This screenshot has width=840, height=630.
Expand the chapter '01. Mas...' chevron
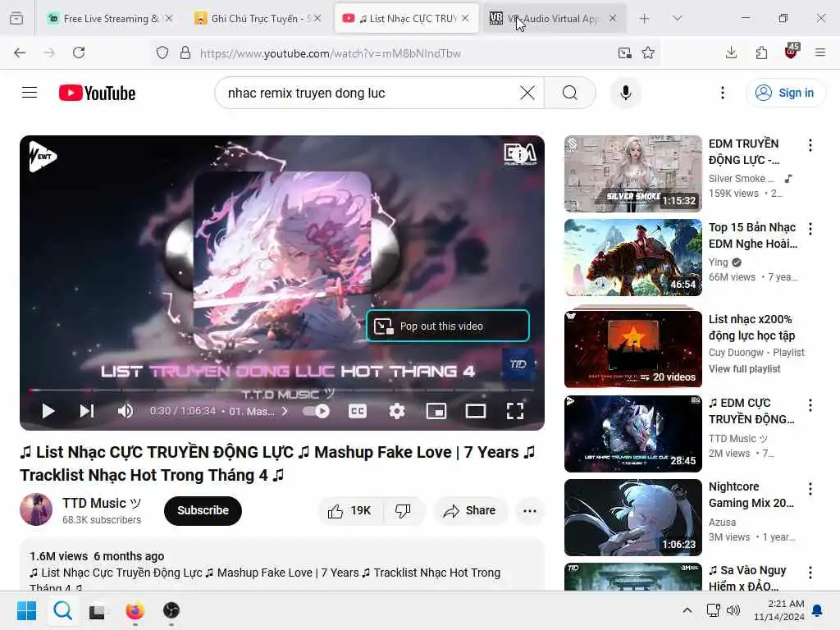click(285, 411)
